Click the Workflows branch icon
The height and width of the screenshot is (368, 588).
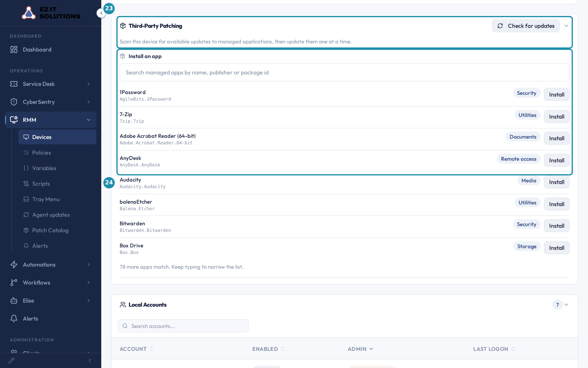tap(14, 283)
